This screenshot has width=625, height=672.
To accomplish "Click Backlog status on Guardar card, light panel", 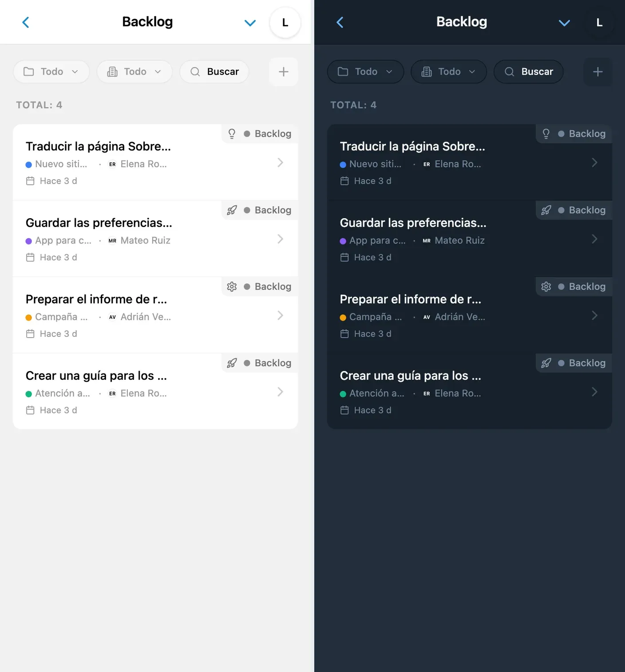I will [268, 210].
